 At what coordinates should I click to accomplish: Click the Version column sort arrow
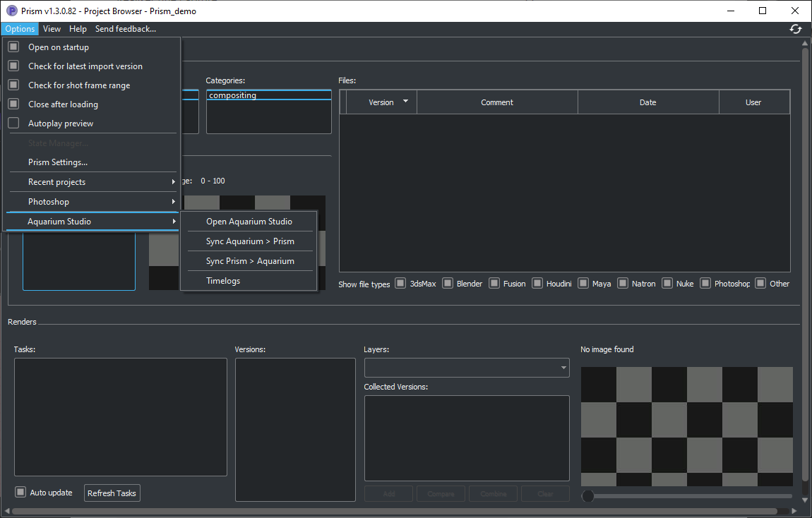pos(407,102)
